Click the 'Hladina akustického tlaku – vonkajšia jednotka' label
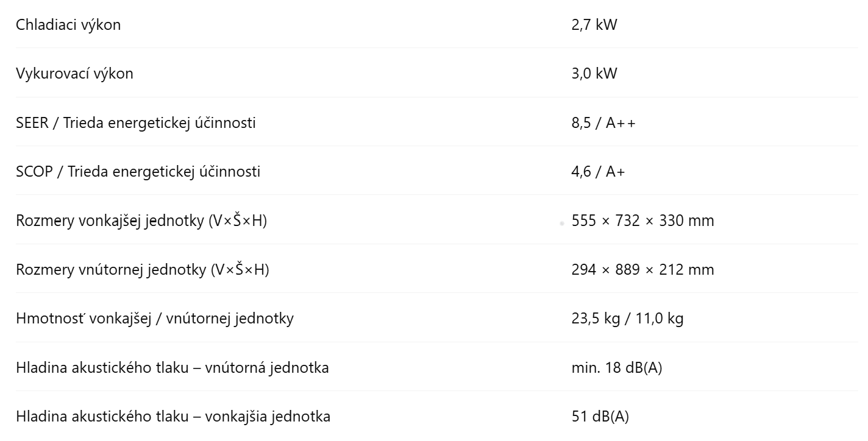The image size is (868, 441). (x=173, y=417)
